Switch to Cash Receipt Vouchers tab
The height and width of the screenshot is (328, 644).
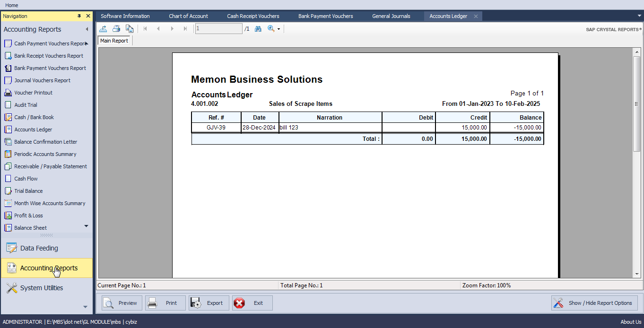(x=253, y=16)
